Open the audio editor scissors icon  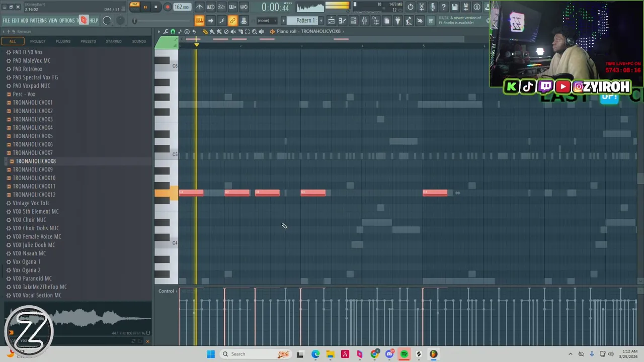(422, 7)
